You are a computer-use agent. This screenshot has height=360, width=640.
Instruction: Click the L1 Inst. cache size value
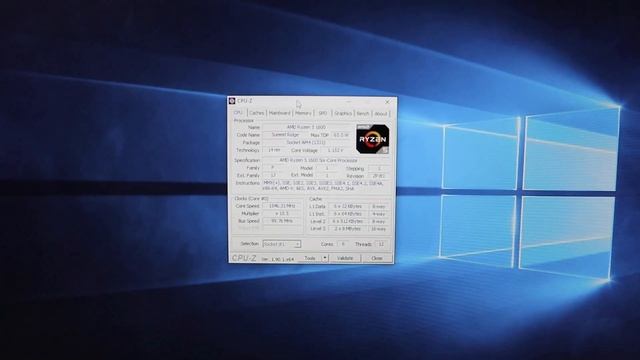click(x=348, y=214)
